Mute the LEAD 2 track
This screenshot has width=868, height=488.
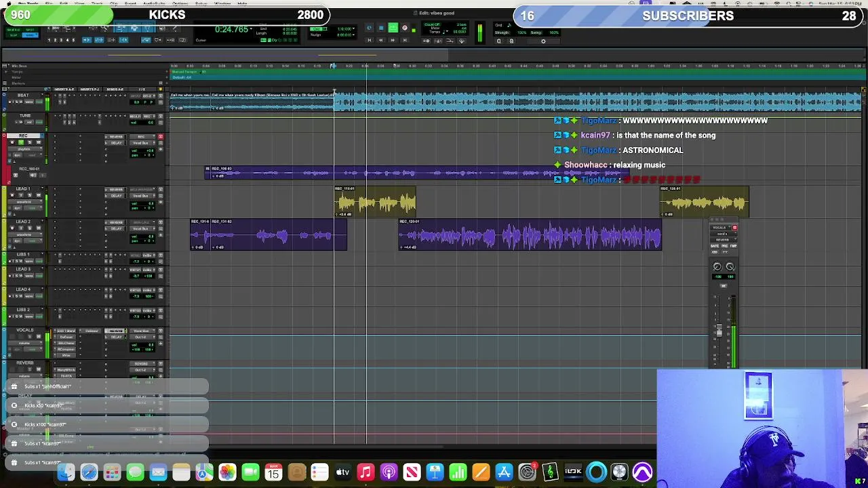[39, 228]
